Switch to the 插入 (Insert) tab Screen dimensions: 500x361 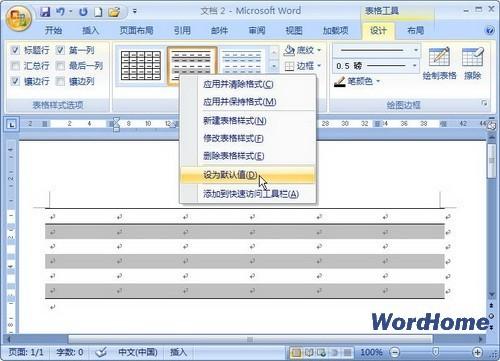coord(91,31)
